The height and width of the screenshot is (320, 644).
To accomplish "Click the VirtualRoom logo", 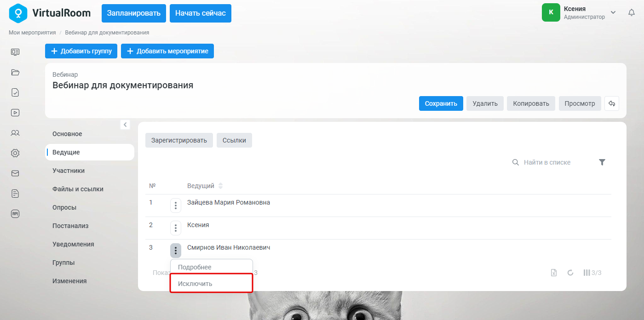I will [x=50, y=13].
